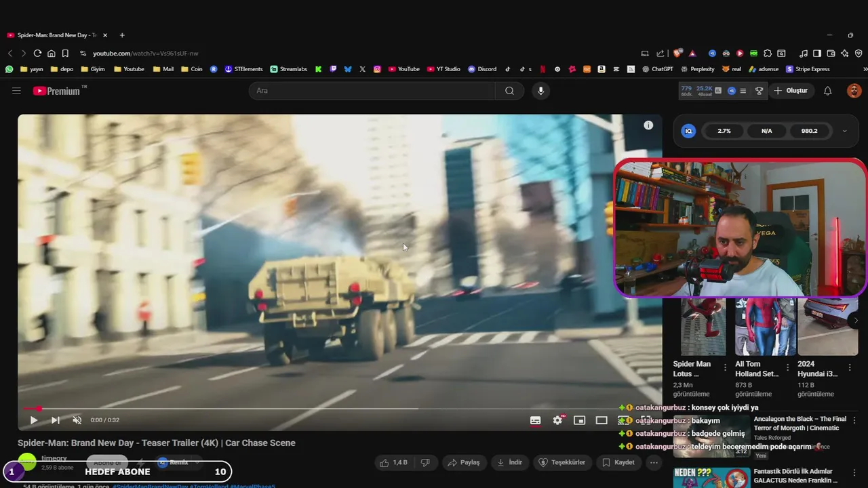868x488 pixels.
Task: Open the Giyim bookmarks folder
Action: point(93,69)
